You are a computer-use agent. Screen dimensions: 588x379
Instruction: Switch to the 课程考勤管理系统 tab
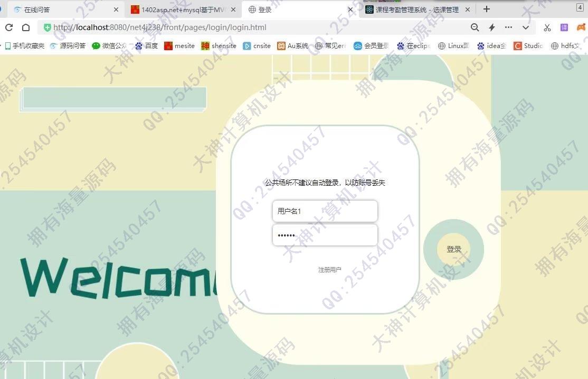[417, 10]
